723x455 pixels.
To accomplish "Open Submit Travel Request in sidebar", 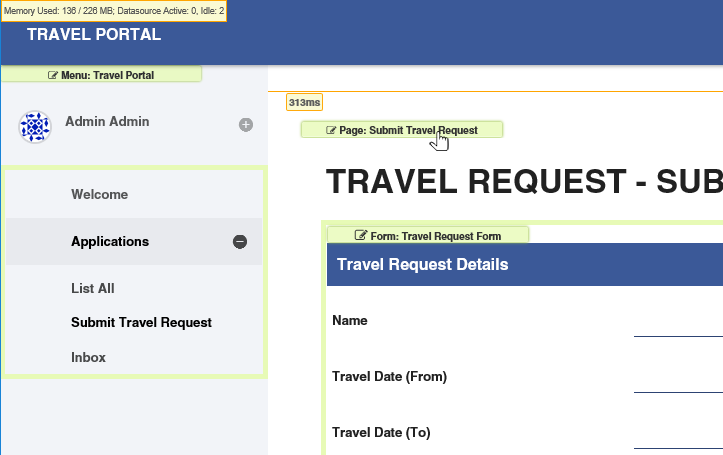I will pos(141,323).
